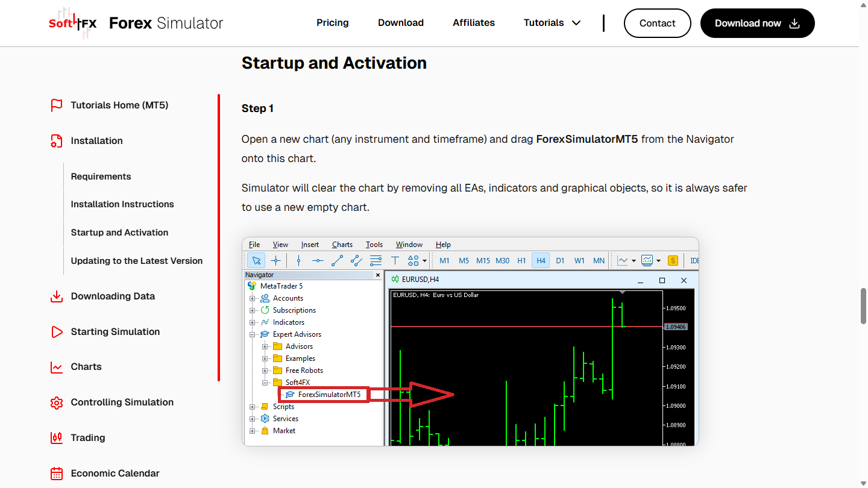Image resolution: width=868 pixels, height=488 pixels.
Task: Open the Affiliates page from the top menu
Action: [474, 23]
